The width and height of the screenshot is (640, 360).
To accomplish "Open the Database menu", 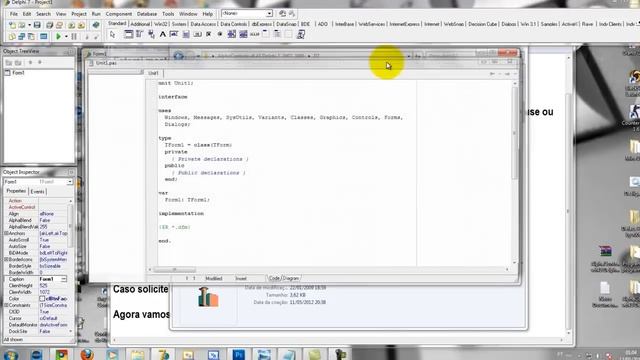I will (147, 14).
